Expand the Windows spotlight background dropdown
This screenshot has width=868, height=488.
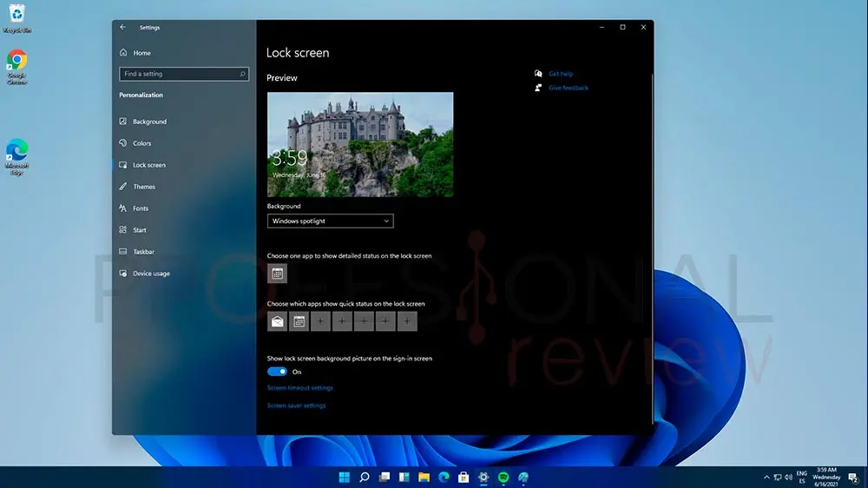coord(331,221)
